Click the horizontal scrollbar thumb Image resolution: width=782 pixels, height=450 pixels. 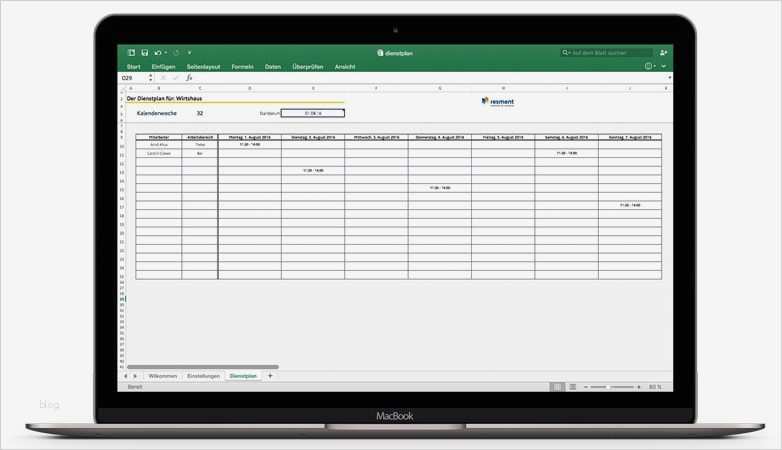(x=202, y=367)
